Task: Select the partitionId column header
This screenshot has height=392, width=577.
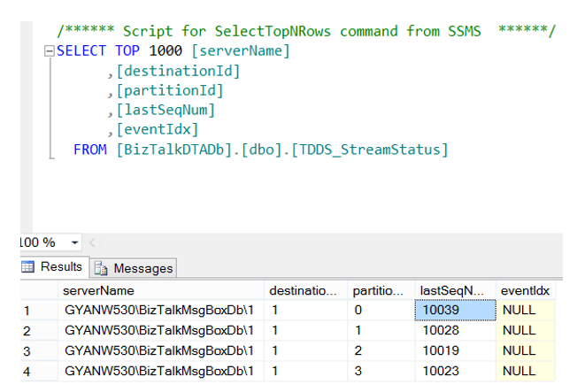Action: pos(381,290)
